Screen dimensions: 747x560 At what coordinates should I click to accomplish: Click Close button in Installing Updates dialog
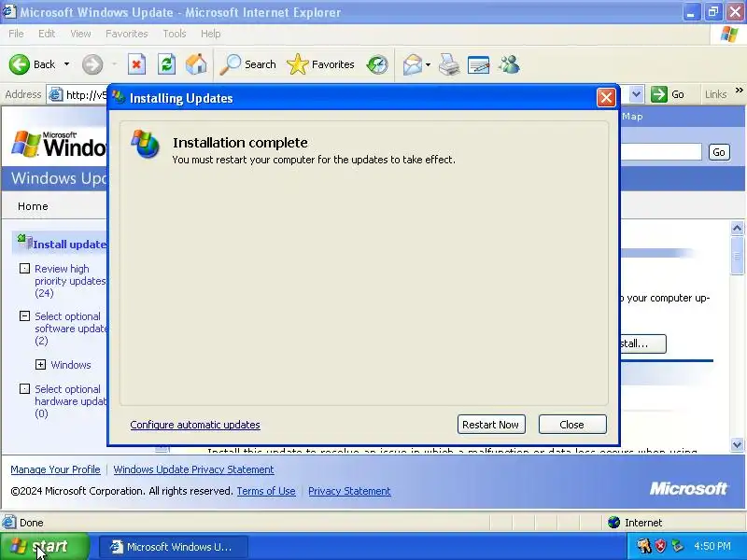[572, 425]
